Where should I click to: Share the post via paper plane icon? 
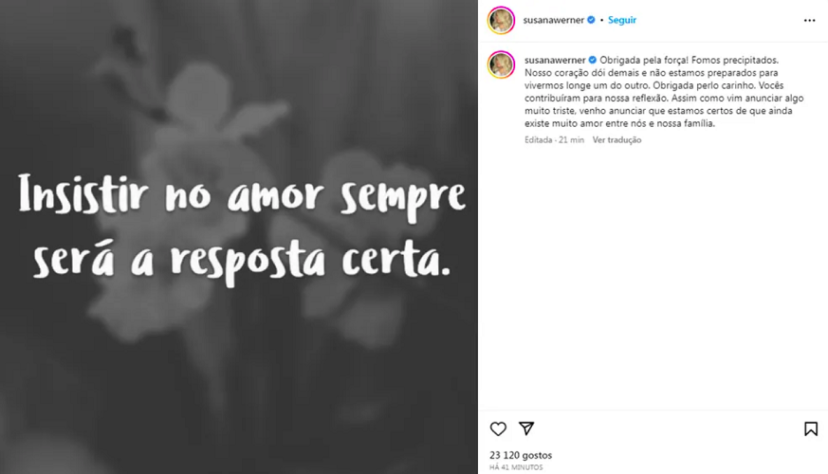[526, 428]
